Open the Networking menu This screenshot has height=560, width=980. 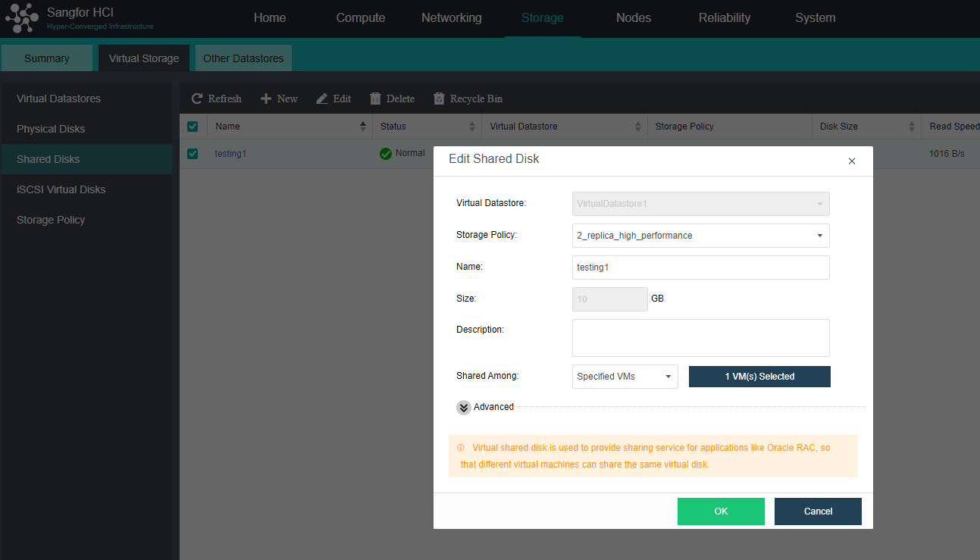pos(451,18)
